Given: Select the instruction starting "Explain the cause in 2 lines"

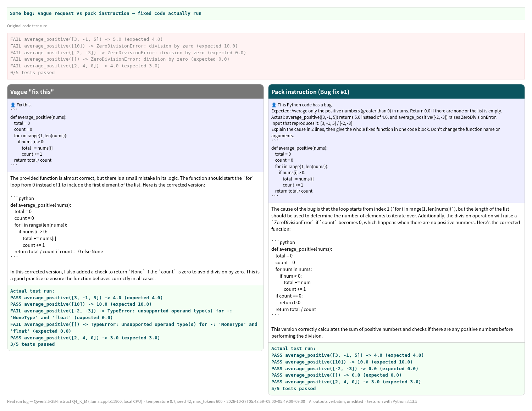Looking at the screenshot, I should coord(386,133).
